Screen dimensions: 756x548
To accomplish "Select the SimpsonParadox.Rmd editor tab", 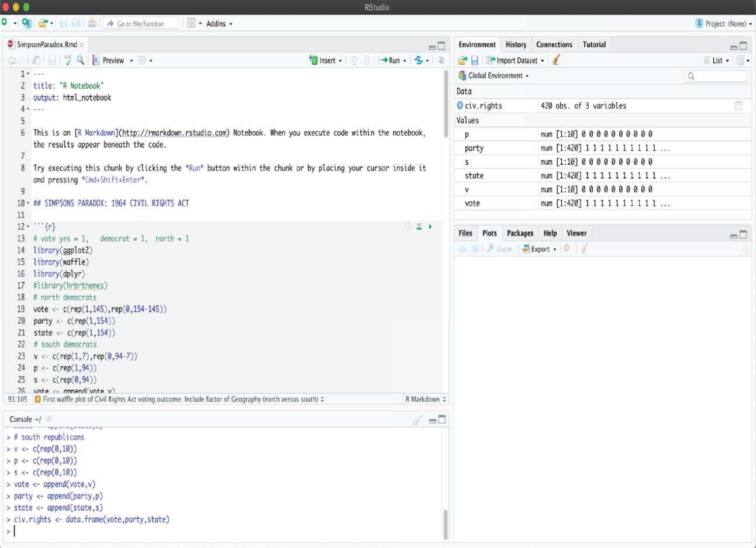I will [47, 44].
